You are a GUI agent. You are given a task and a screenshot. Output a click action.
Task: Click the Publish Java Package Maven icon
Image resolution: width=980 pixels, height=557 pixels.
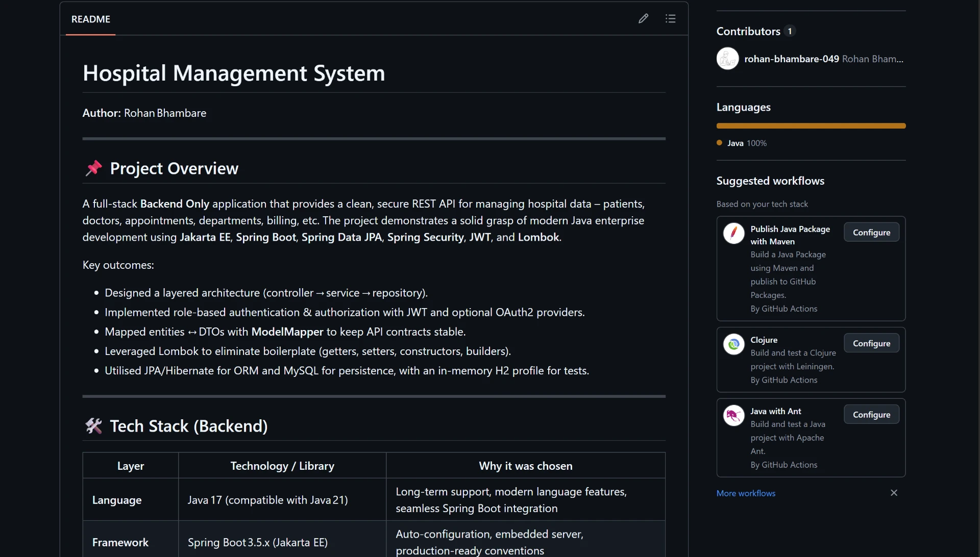click(x=734, y=234)
